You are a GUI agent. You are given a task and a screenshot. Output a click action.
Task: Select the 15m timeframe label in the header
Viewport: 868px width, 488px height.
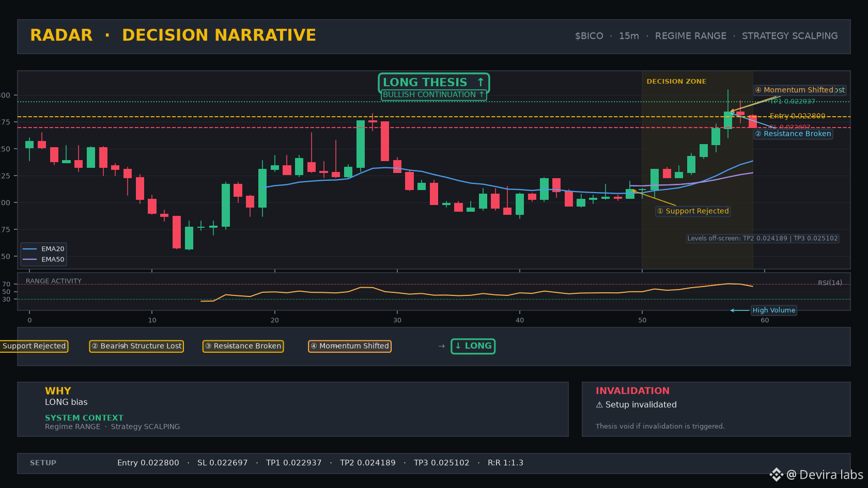coord(629,36)
